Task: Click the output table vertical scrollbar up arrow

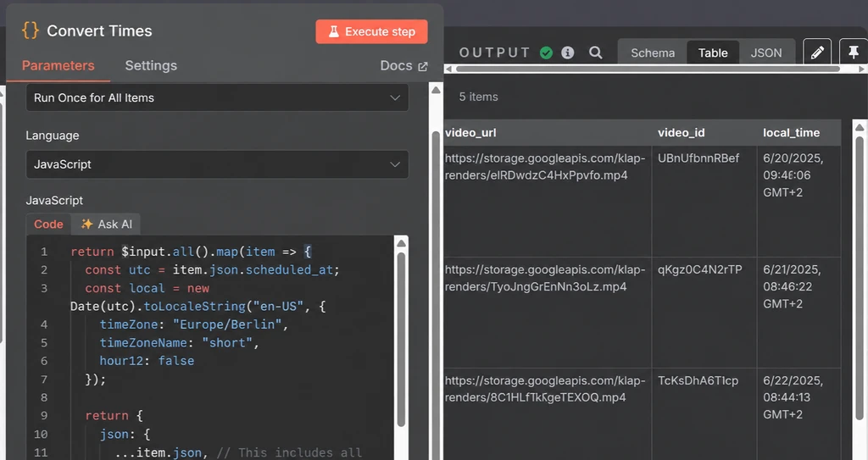Action: pos(860,127)
